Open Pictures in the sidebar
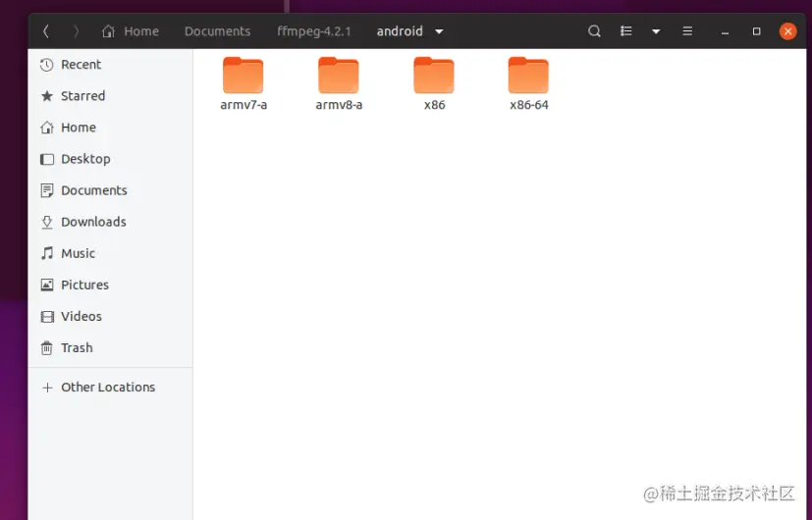This screenshot has width=812, height=520. pyautogui.click(x=110, y=286)
